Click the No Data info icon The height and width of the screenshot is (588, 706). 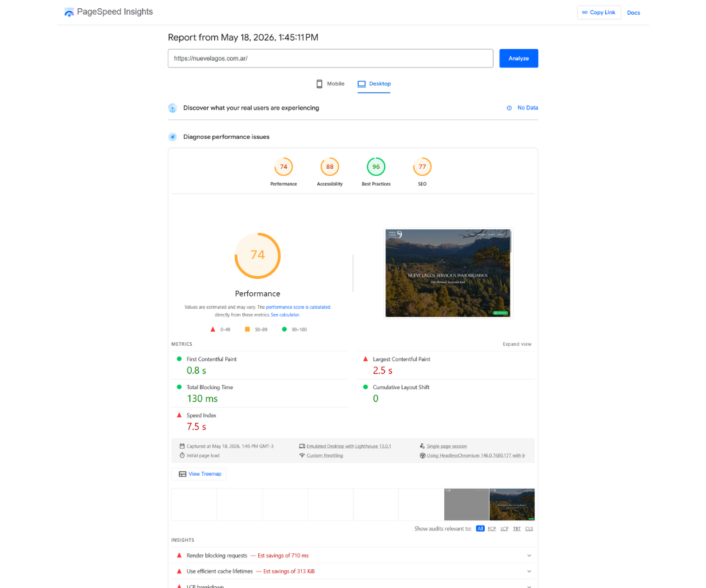(509, 108)
